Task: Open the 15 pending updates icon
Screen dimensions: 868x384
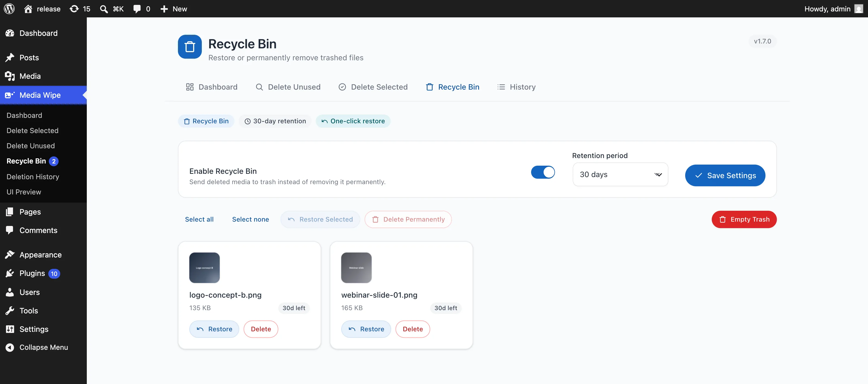Action: (74, 9)
